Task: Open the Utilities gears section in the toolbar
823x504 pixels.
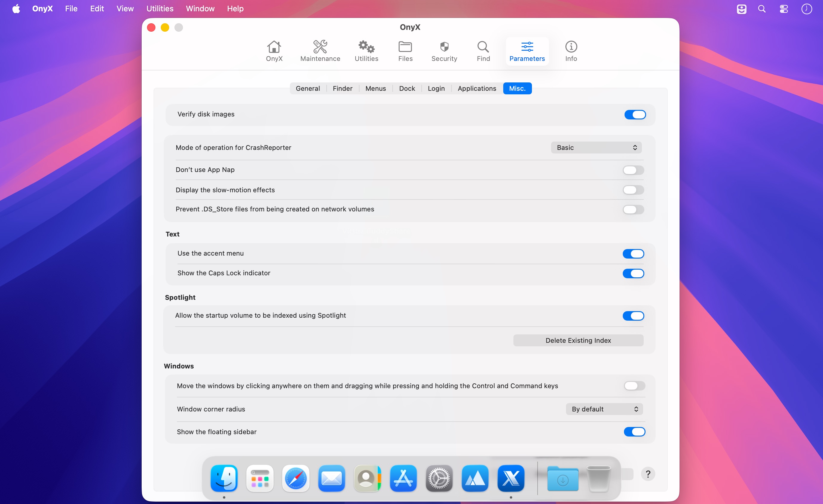Action: (x=366, y=51)
